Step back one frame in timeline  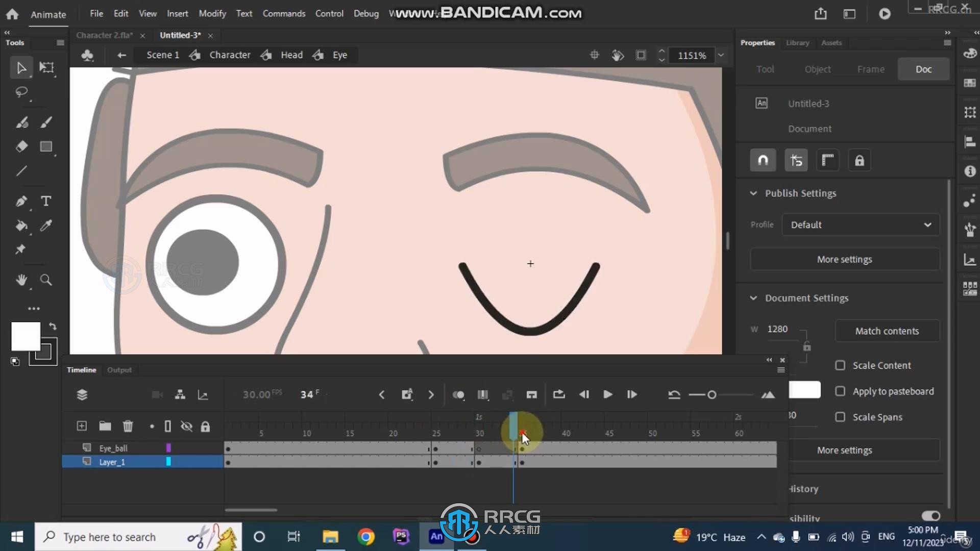tap(584, 395)
